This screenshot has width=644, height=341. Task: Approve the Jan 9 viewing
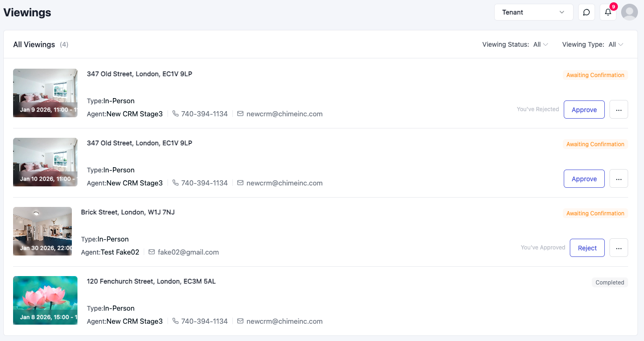click(584, 110)
